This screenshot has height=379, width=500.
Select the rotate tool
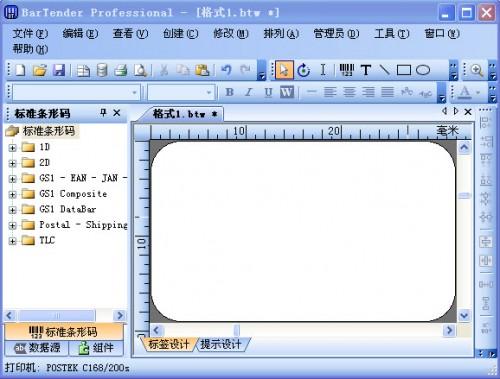click(x=303, y=70)
